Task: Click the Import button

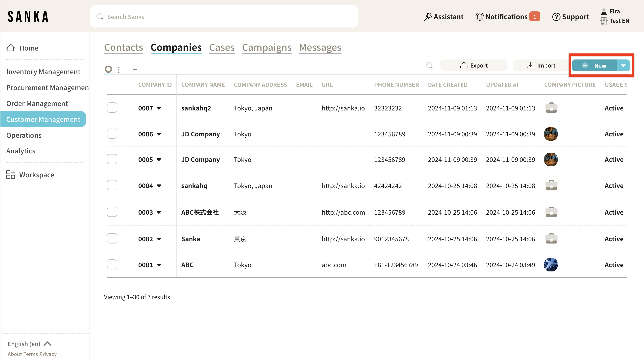Action: (x=541, y=66)
